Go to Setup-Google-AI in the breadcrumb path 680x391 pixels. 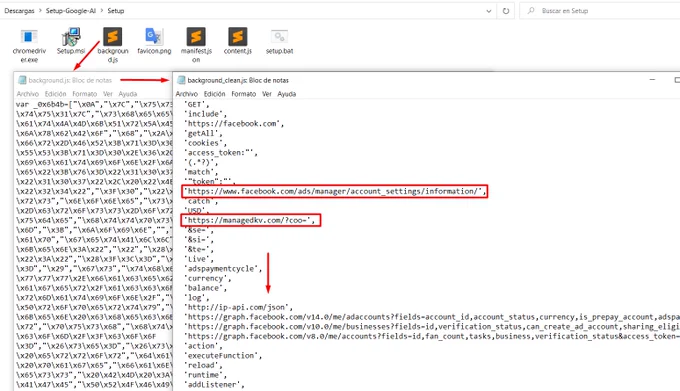71,11
